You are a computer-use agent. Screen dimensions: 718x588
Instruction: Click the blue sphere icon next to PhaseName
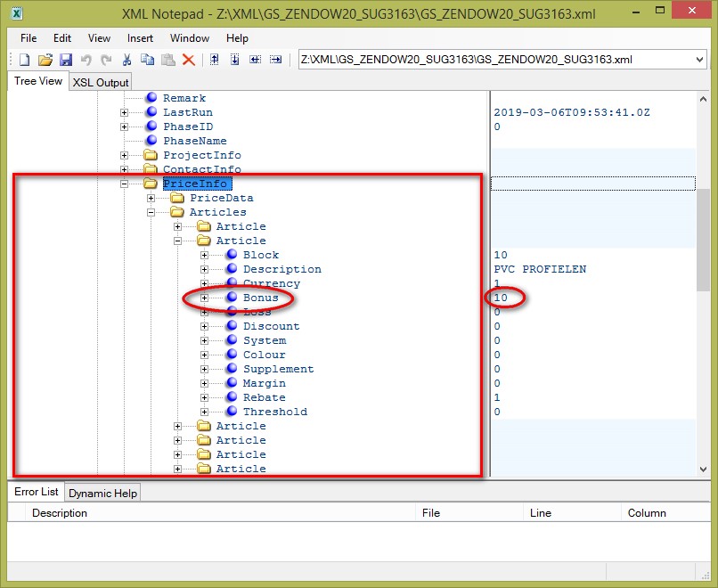(x=151, y=140)
